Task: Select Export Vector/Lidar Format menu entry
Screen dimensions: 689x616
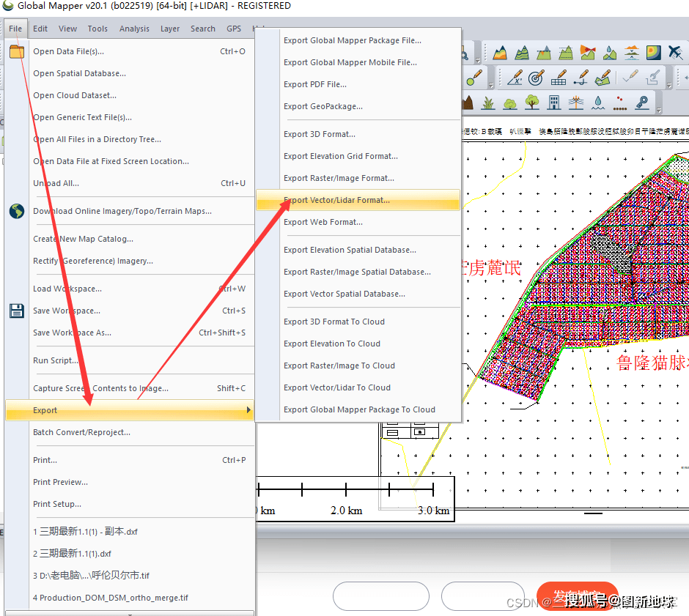Action: coord(336,200)
